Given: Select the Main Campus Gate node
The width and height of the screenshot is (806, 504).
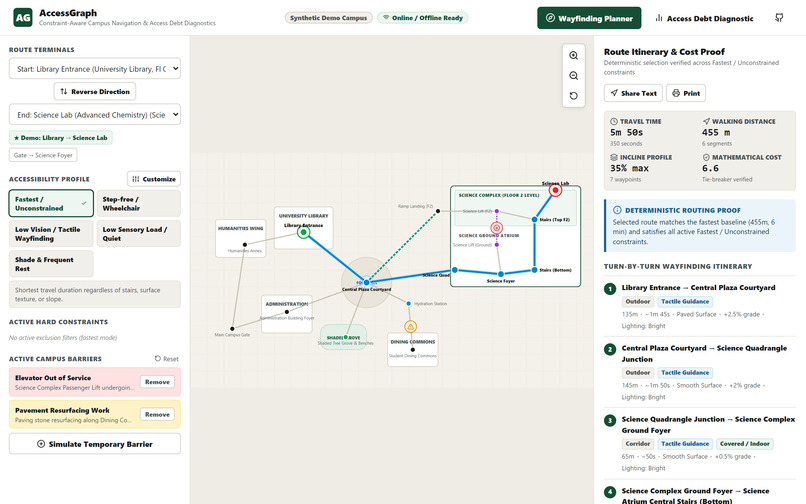Looking at the screenshot, I should pyautogui.click(x=232, y=328).
